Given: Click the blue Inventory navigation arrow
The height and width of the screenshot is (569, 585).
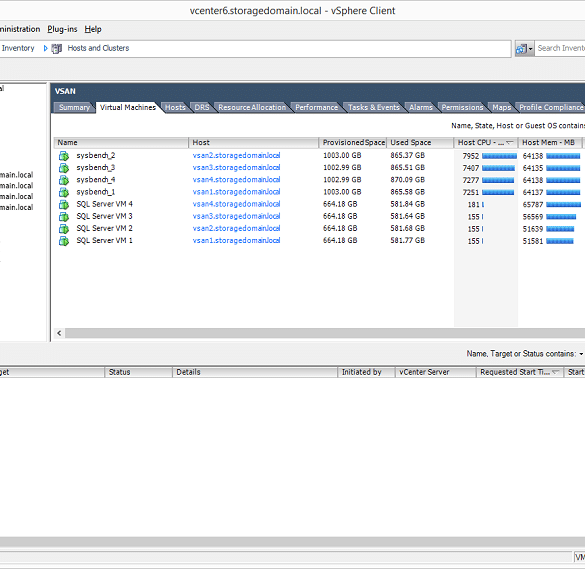Looking at the screenshot, I should coord(46,48).
